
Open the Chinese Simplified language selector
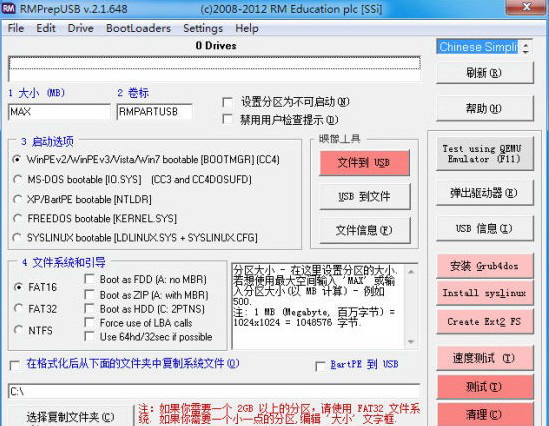pos(478,47)
